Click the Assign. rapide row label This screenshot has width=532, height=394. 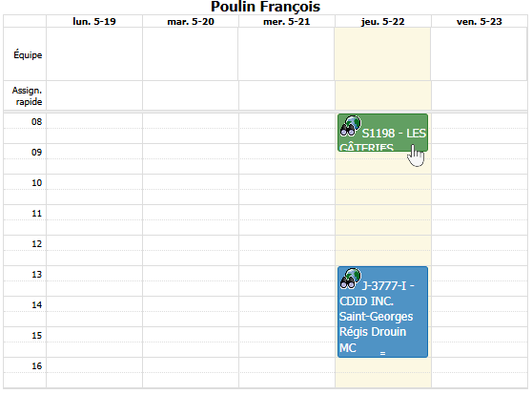click(x=27, y=96)
